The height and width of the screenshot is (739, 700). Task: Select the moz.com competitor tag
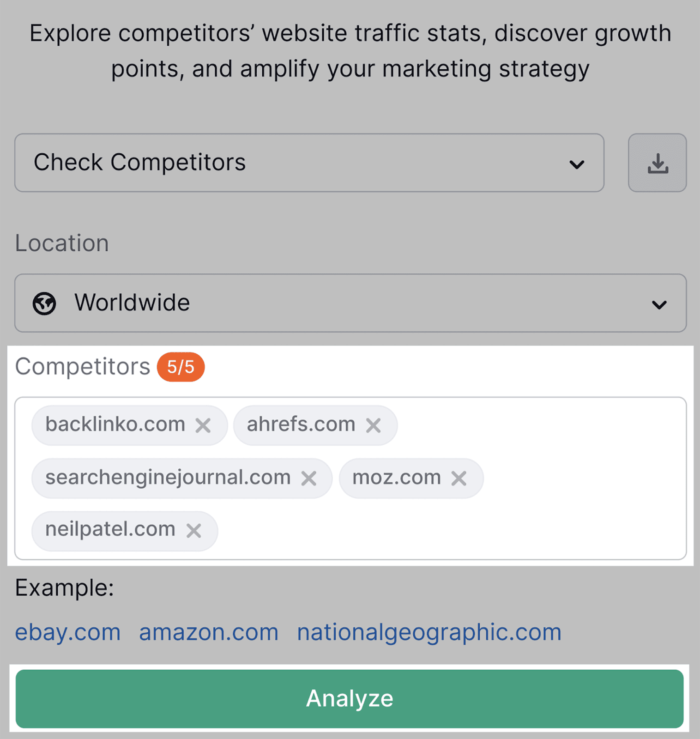tap(397, 479)
